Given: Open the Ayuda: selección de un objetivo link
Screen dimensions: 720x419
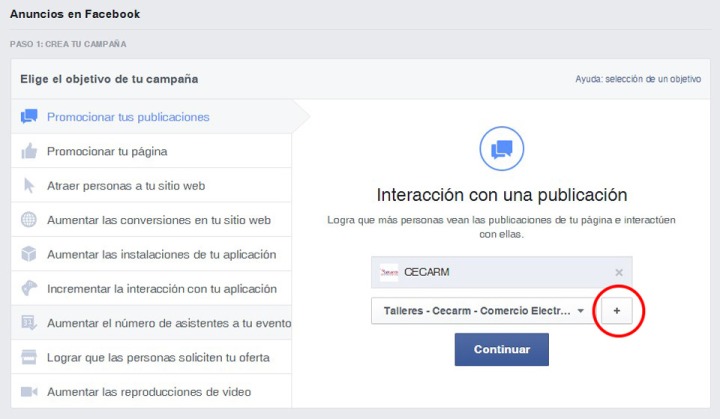Looking at the screenshot, I should click(637, 79).
